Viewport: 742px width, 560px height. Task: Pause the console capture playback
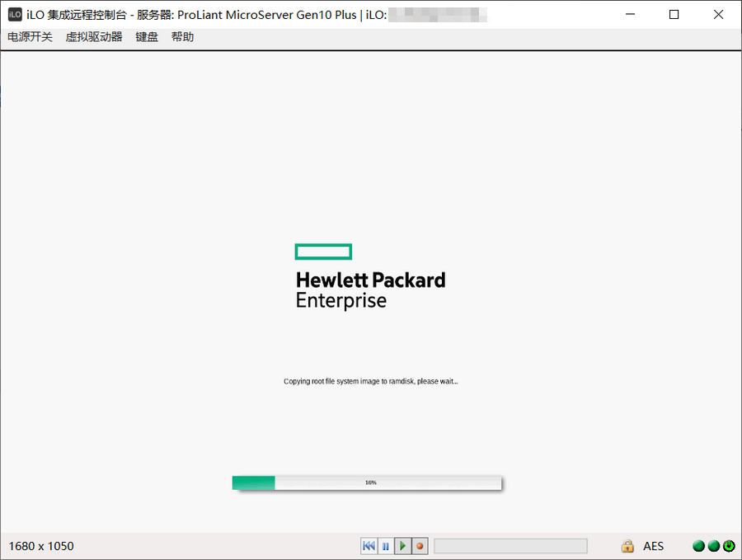tap(386, 546)
